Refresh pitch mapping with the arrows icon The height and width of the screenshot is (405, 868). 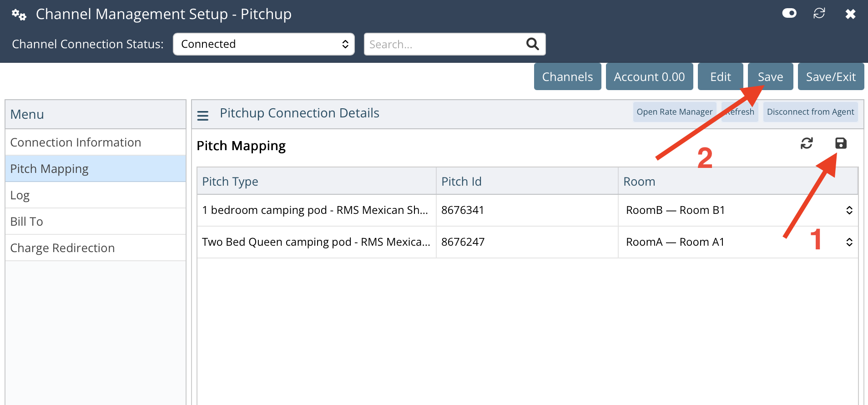807,143
